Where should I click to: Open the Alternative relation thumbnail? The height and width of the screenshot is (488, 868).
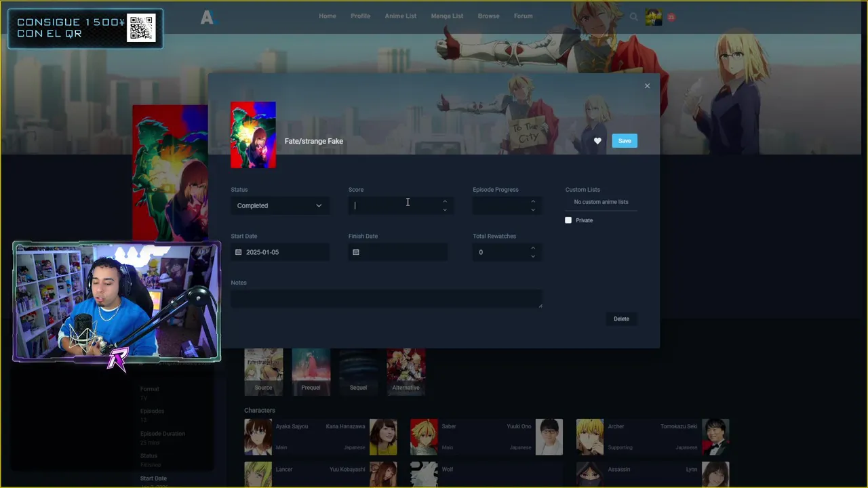click(406, 372)
